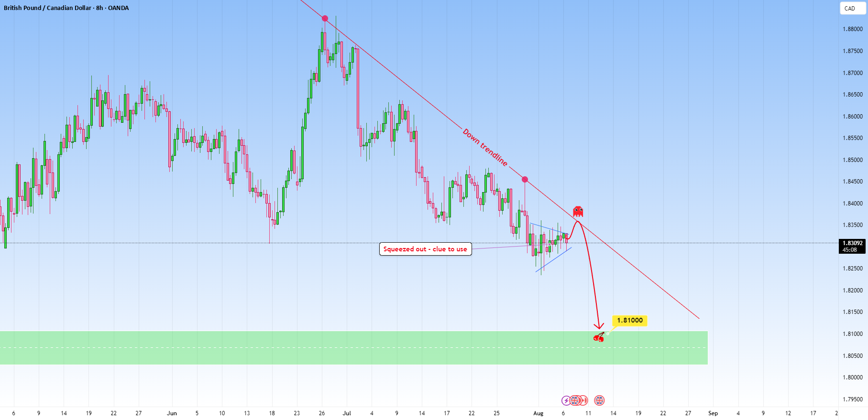The width and height of the screenshot is (868, 420).
Task: Open the standalone UK flag economic event
Action: click(599, 400)
